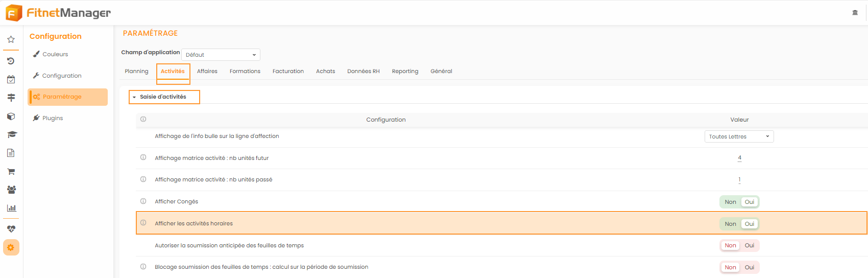868x278 pixels.
Task: Click info icon beside Afficher Congés
Action: 143,201
